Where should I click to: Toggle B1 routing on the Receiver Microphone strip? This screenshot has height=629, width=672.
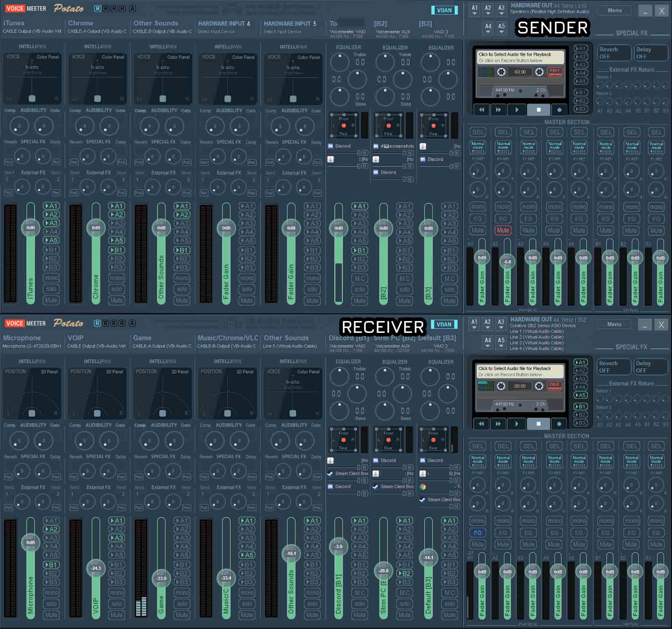pos(51,565)
